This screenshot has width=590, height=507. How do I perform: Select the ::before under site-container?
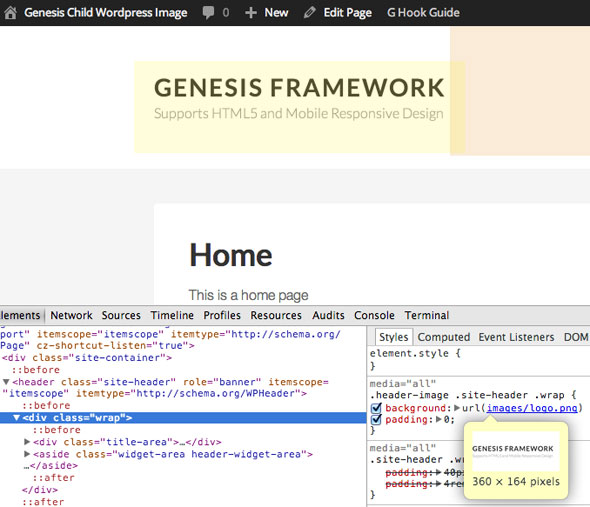tap(36, 370)
